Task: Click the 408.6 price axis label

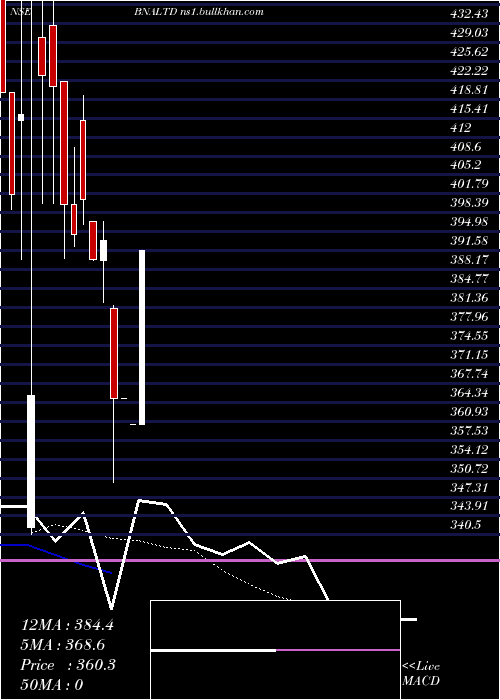Action: (x=466, y=146)
